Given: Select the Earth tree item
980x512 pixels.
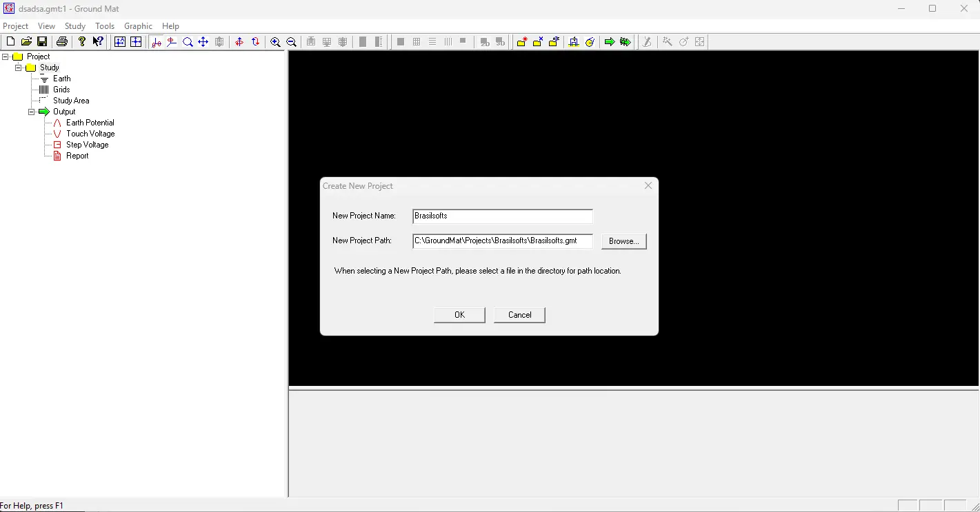Looking at the screenshot, I should [x=62, y=79].
